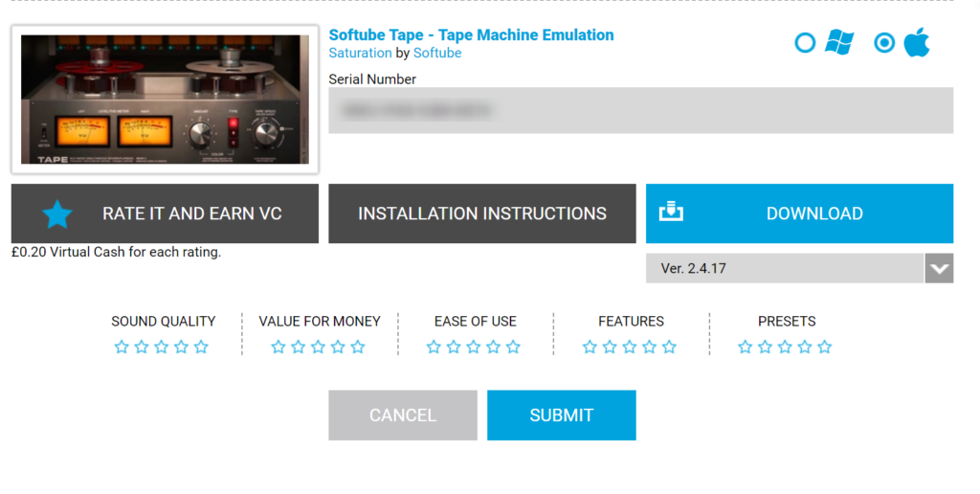
Task: Click the Softube Tape plugin thumbnail
Action: pyautogui.click(x=165, y=100)
